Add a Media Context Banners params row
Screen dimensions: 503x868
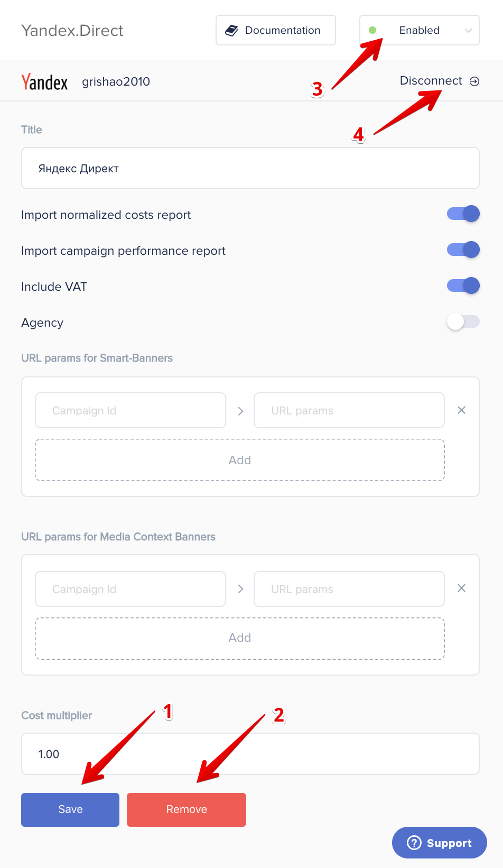240,638
